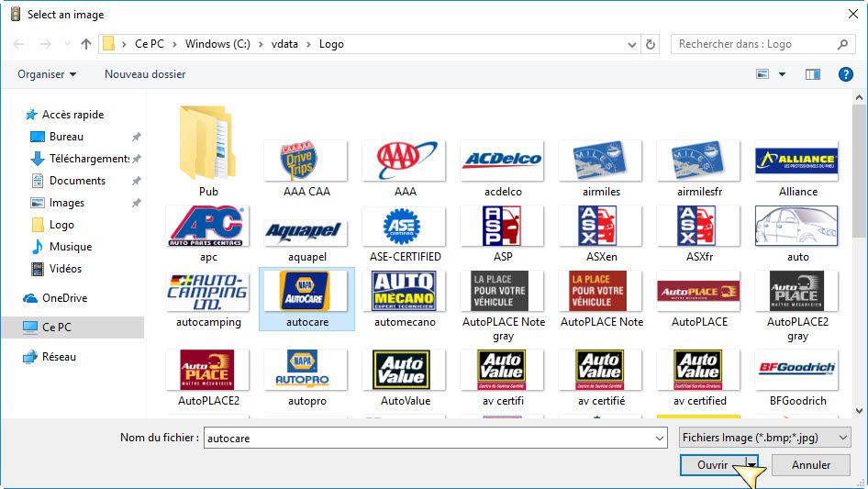Select the av certifié image file

tap(601, 370)
